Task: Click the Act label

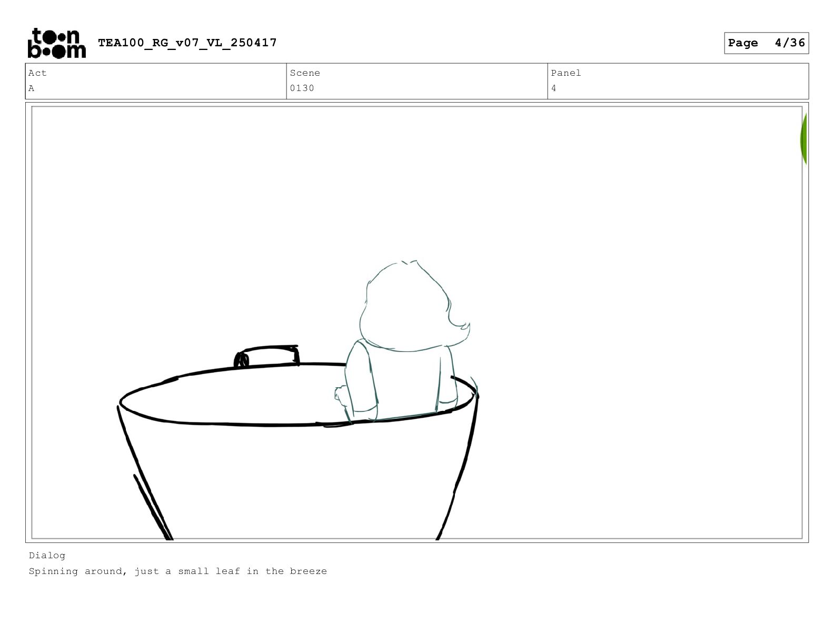Action: point(37,73)
